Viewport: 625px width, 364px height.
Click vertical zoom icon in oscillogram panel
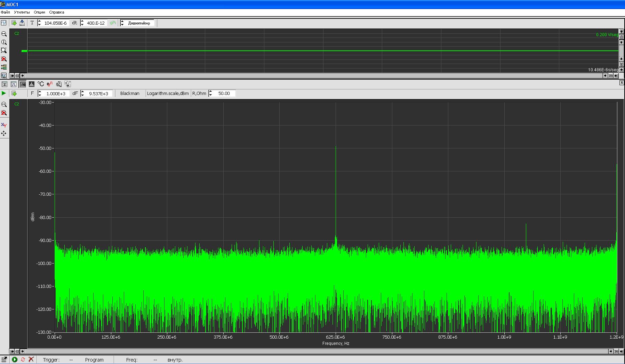click(x=4, y=42)
